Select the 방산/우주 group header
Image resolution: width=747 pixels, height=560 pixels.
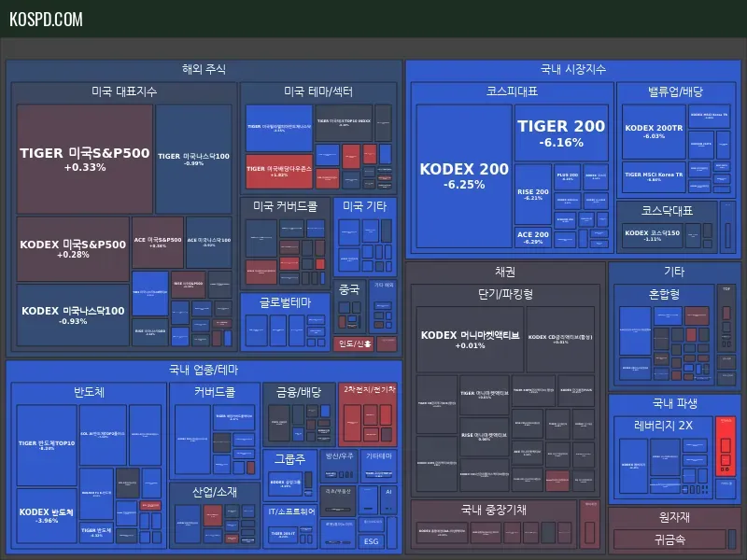click(x=339, y=455)
